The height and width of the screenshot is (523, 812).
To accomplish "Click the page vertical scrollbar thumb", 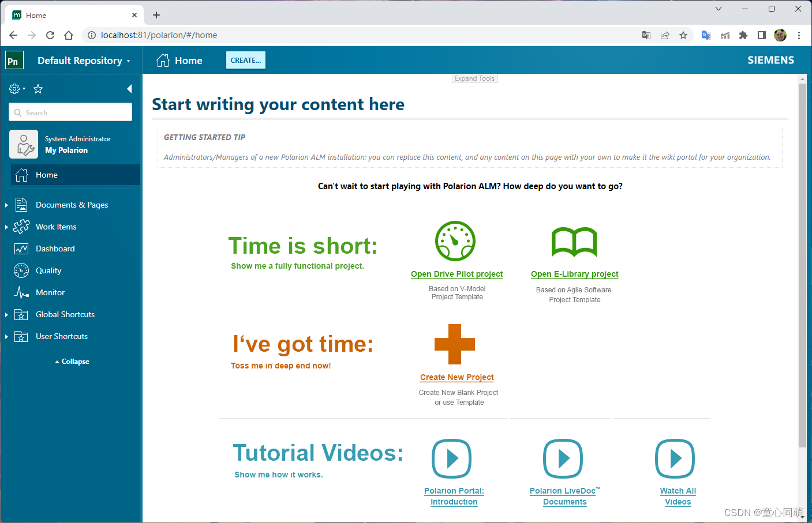I will pos(802,265).
